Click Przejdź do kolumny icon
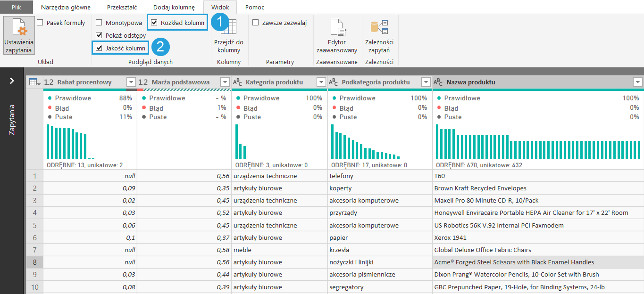This screenshot has width=644, height=294. pos(229,28)
